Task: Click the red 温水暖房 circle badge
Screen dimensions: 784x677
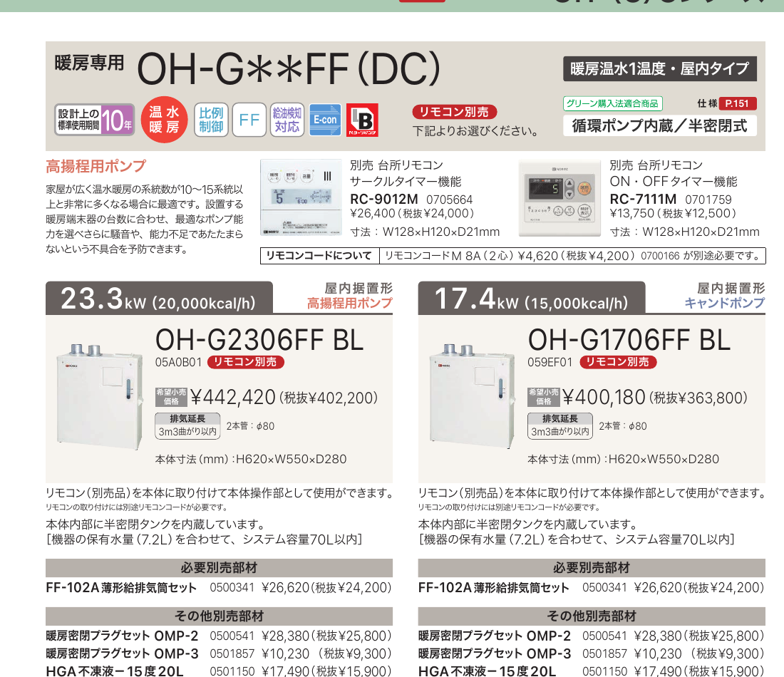Action: click(x=164, y=120)
